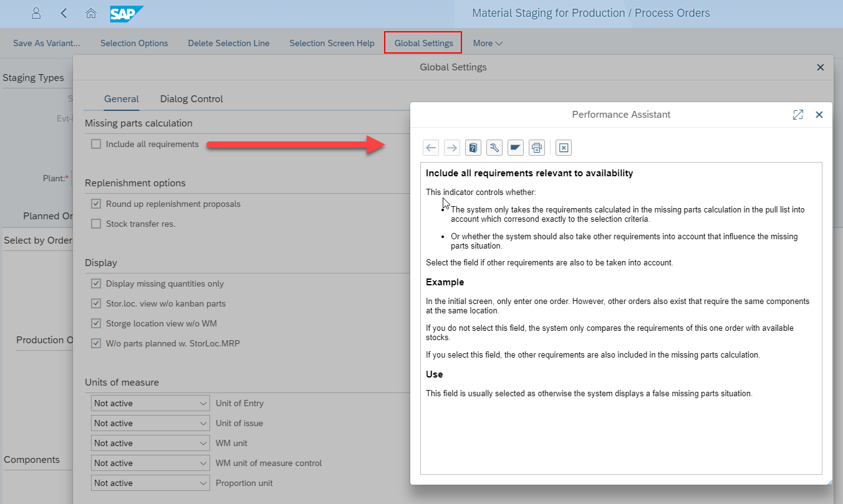Print the help text with printer icon

pyautogui.click(x=537, y=148)
